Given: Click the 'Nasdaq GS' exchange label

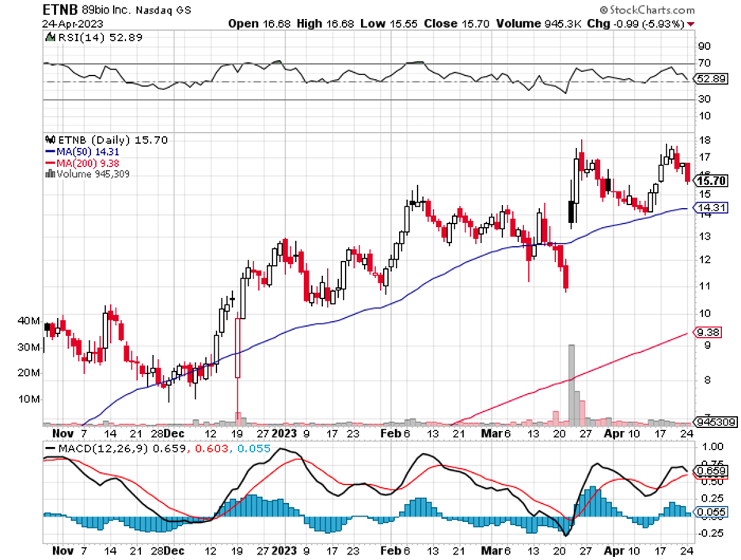Looking at the screenshot, I should point(164,10).
